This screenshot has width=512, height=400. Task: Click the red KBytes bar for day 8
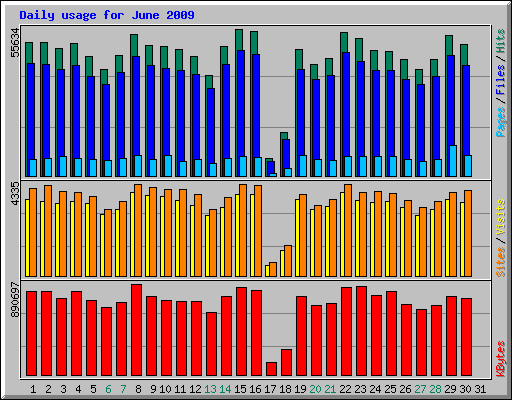point(136,330)
